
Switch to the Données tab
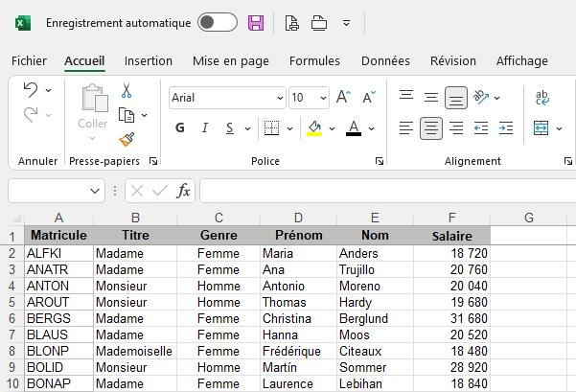pos(385,60)
